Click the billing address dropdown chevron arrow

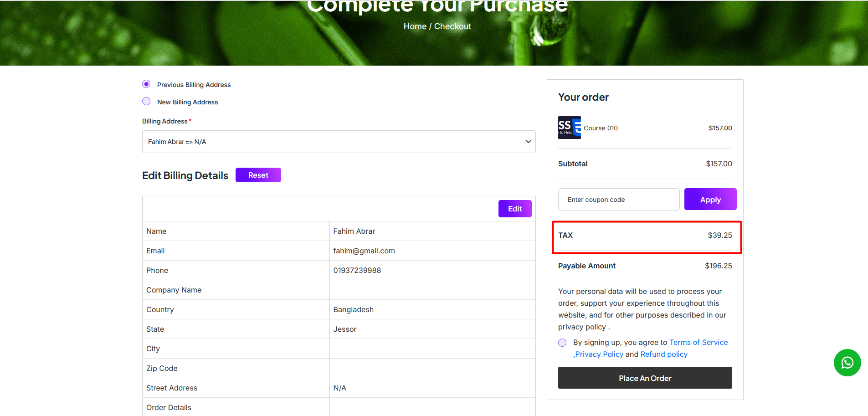point(528,142)
